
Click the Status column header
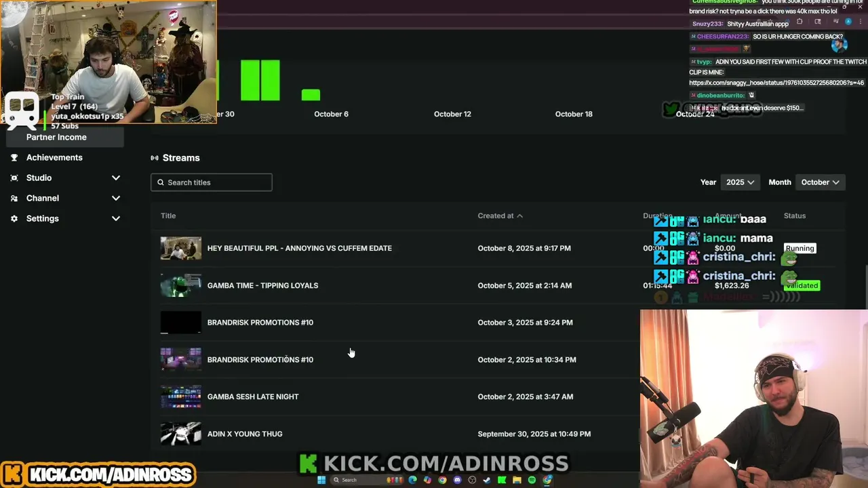click(x=795, y=216)
